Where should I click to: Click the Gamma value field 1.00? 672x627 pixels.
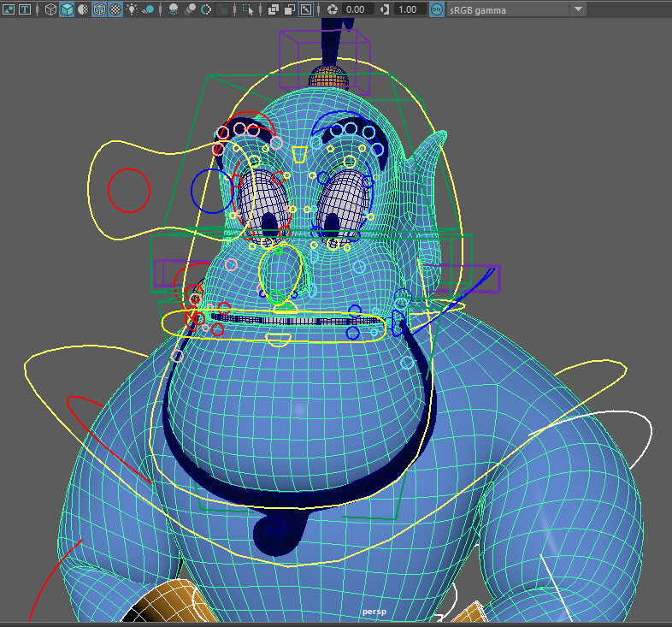[410, 9]
